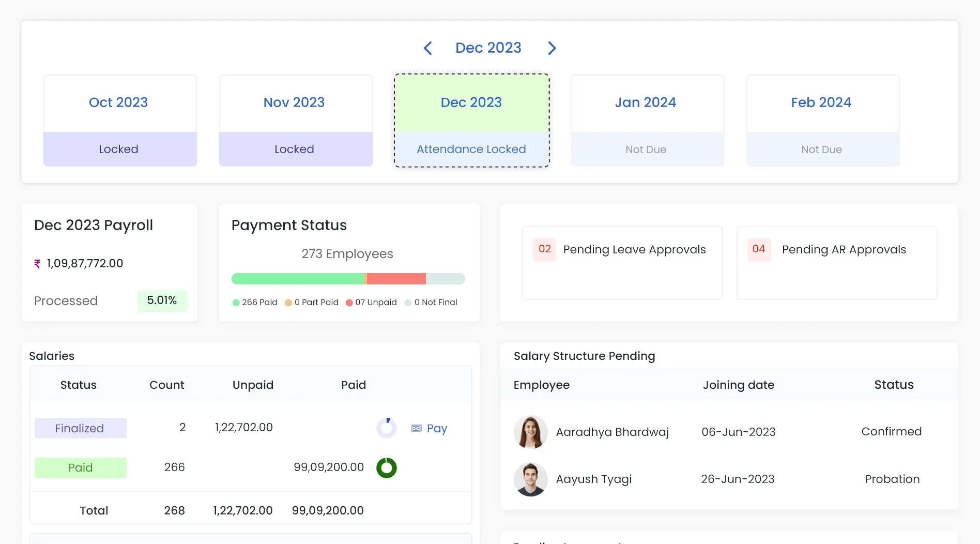Open Pending Leave Approvals card
This screenshot has height=544, width=980.
click(x=622, y=263)
